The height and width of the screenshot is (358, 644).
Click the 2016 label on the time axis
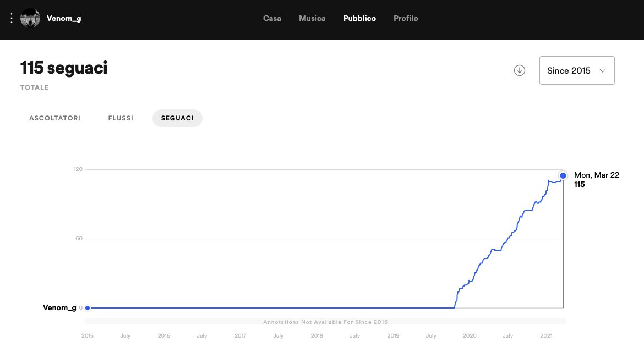[x=164, y=336]
